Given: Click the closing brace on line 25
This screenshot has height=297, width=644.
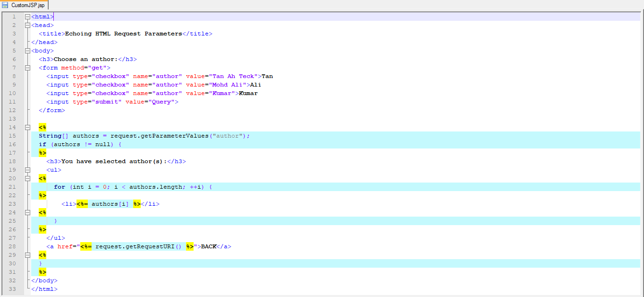Looking at the screenshot, I should click(x=56, y=221).
